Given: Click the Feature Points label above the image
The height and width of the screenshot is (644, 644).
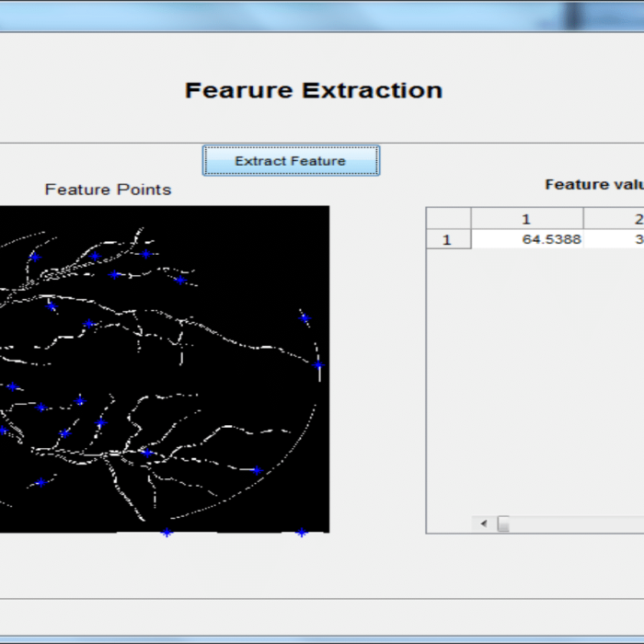Looking at the screenshot, I should (108, 190).
